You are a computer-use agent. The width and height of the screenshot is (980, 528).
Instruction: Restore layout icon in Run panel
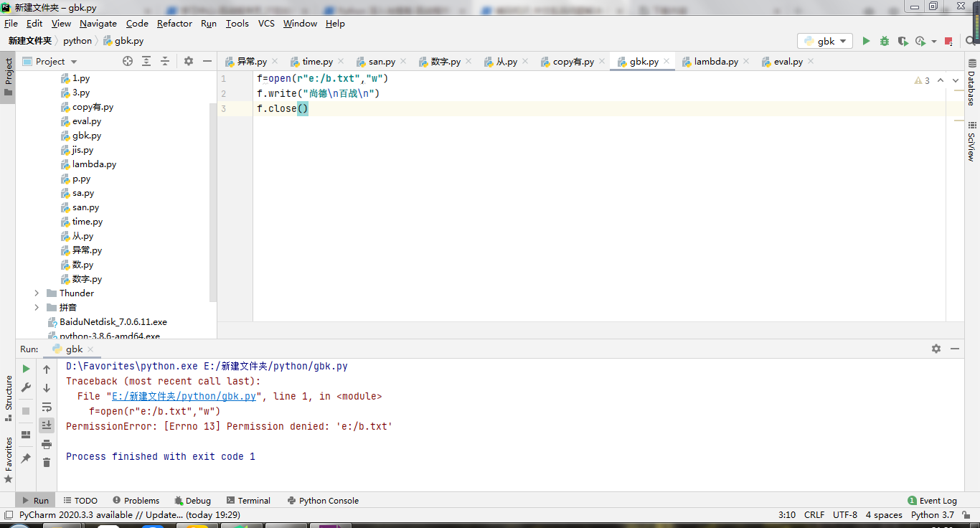coord(26,435)
